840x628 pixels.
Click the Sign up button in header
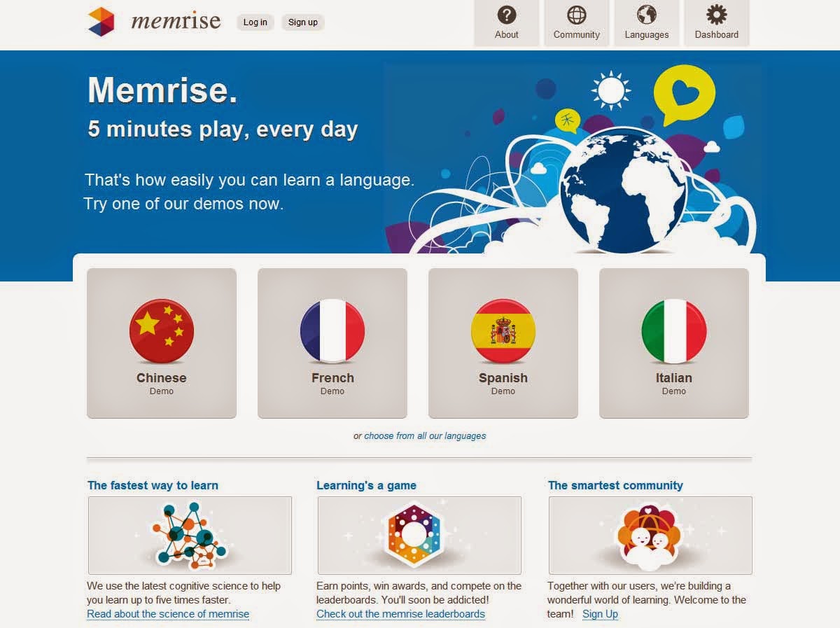coord(302,22)
